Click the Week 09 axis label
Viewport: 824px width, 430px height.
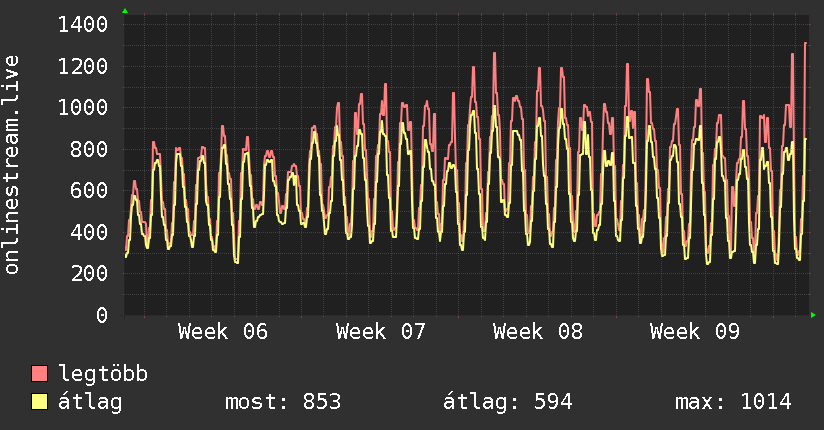(x=694, y=332)
